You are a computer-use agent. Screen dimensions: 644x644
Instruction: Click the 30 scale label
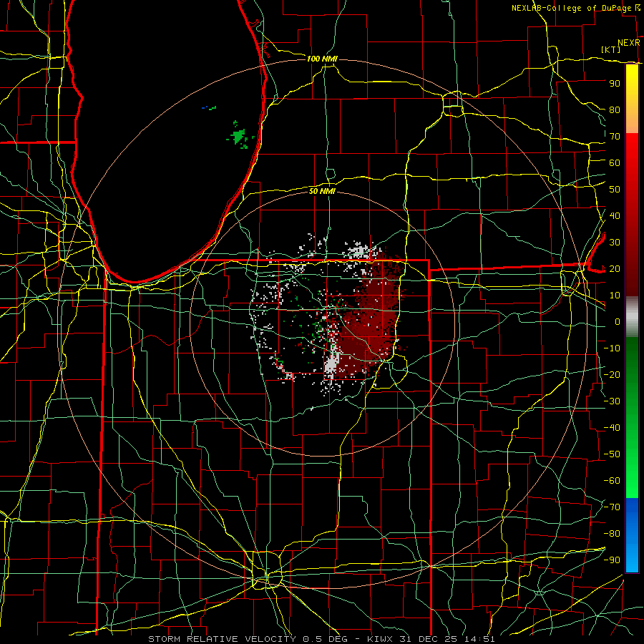tap(615, 243)
